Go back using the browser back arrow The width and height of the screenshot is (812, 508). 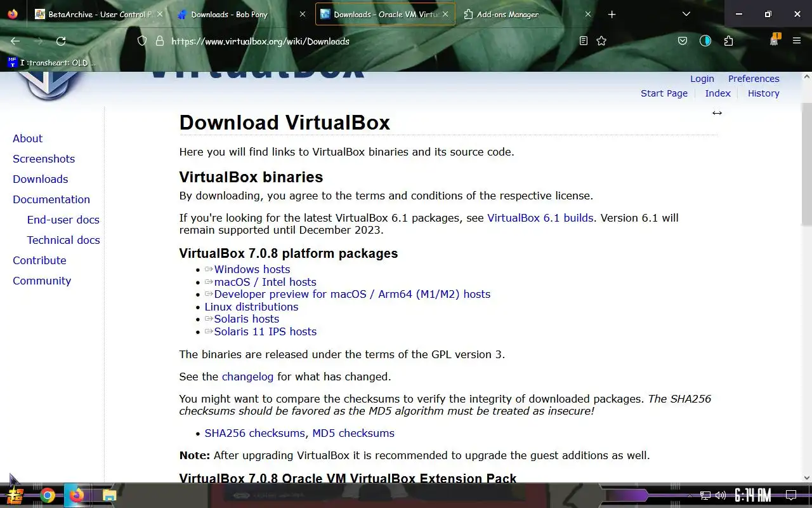tap(15, 41)
